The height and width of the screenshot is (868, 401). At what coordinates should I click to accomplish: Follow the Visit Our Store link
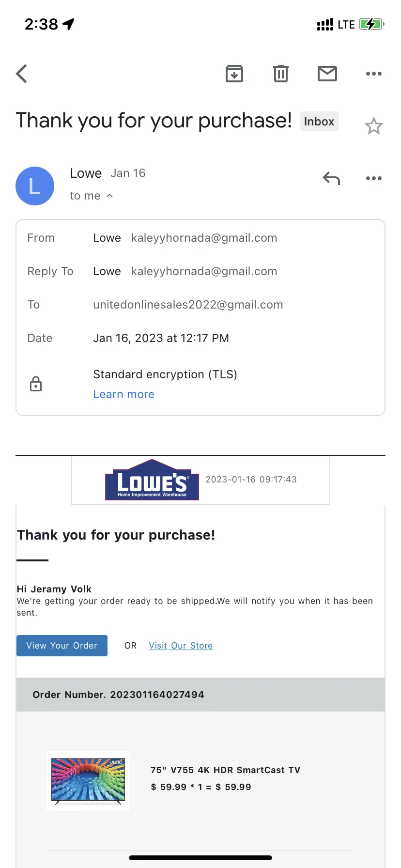181,646
